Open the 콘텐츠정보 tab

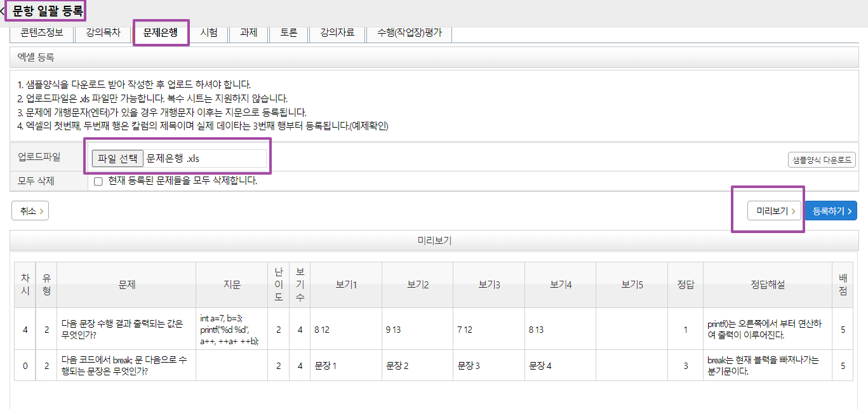42,33
